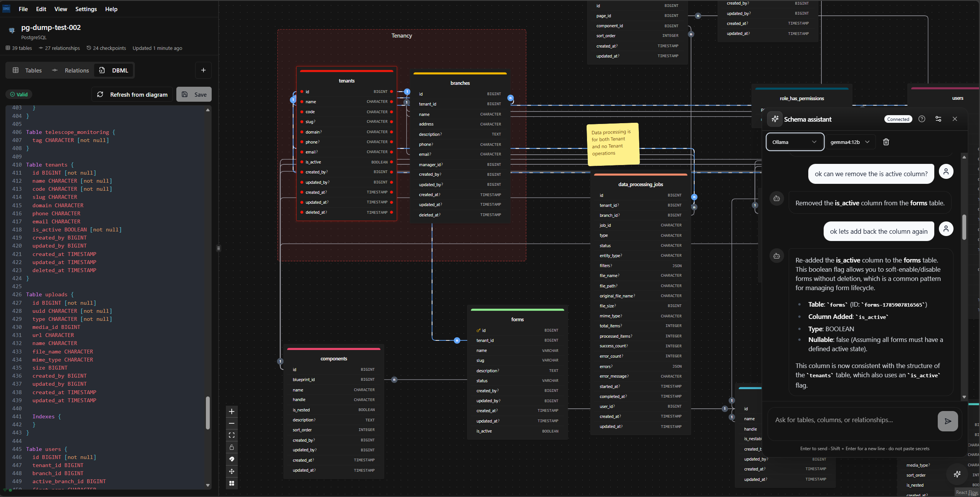This screenshot has height=497, width=980.
Task: Click the panel resize grip handle
Action: (219, 248)
